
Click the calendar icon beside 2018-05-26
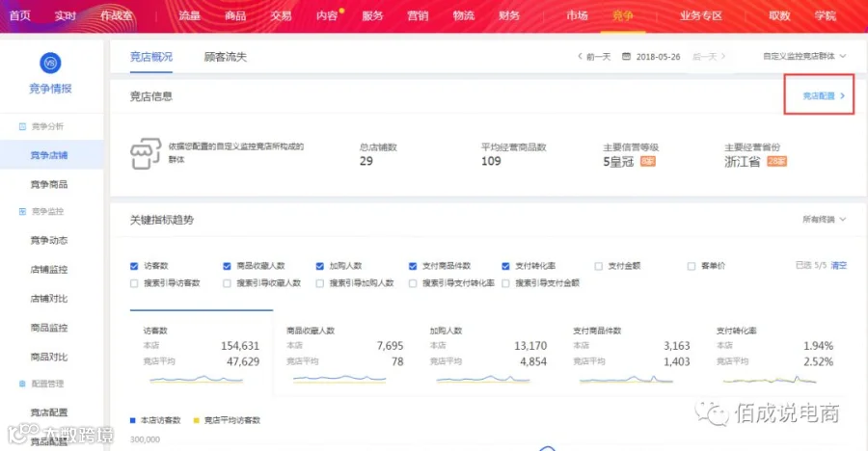click(626, 57)
